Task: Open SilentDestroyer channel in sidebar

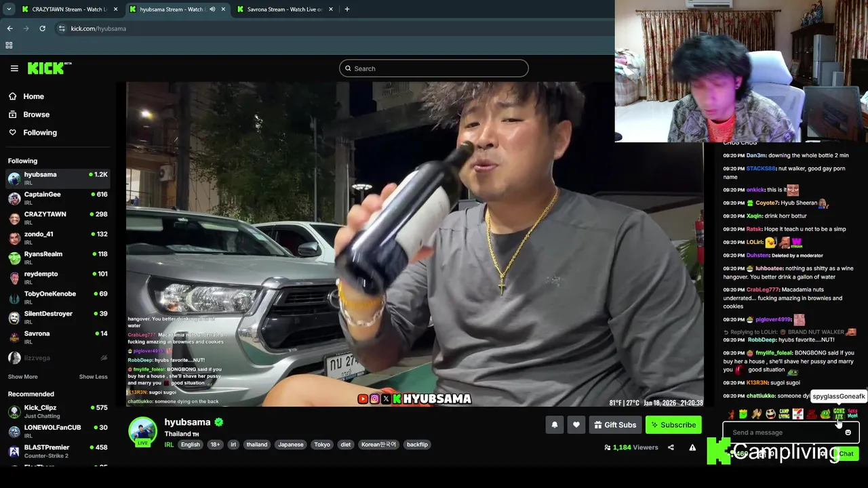Action: coord(58,317)
